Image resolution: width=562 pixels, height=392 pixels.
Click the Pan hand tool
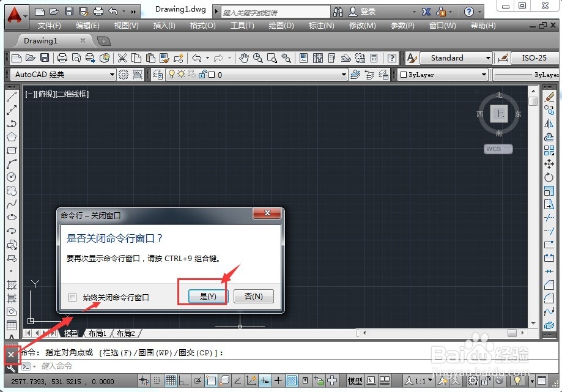[x=244, y=58]
